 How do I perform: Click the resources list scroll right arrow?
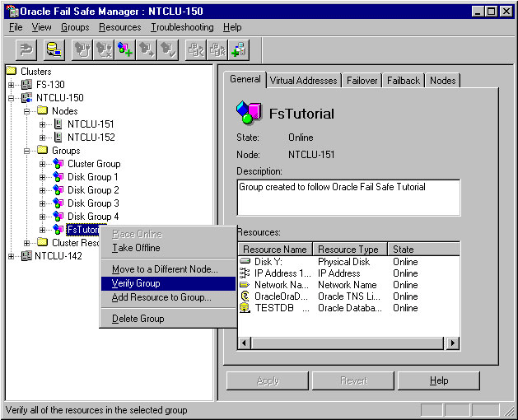click(x=453, y=343)
